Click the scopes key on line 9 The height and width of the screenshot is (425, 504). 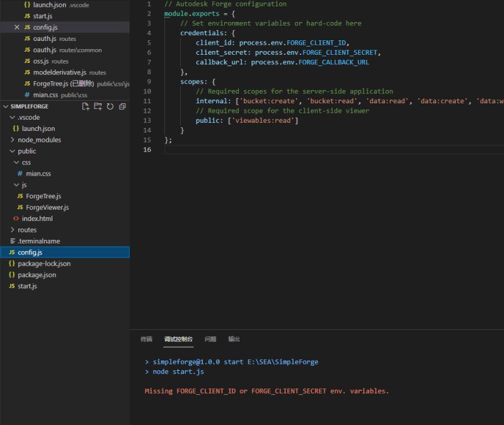tap(192, 82)
